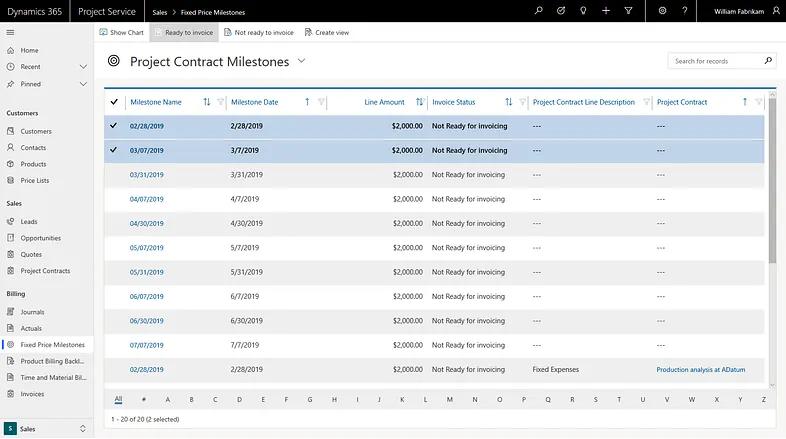Click the lightbulb assistant icon
The height and width of the screenshot is (439, 786).
583,11
